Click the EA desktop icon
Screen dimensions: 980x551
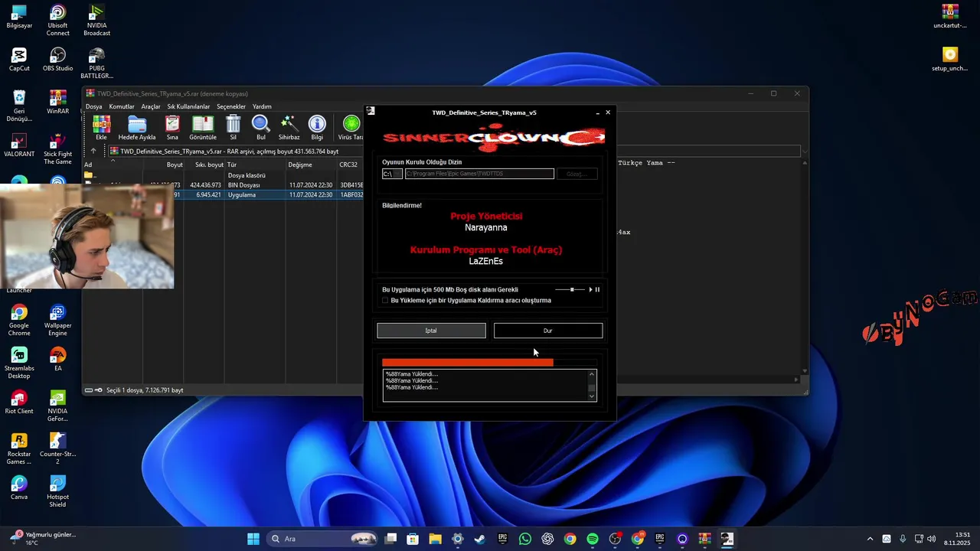57,359
